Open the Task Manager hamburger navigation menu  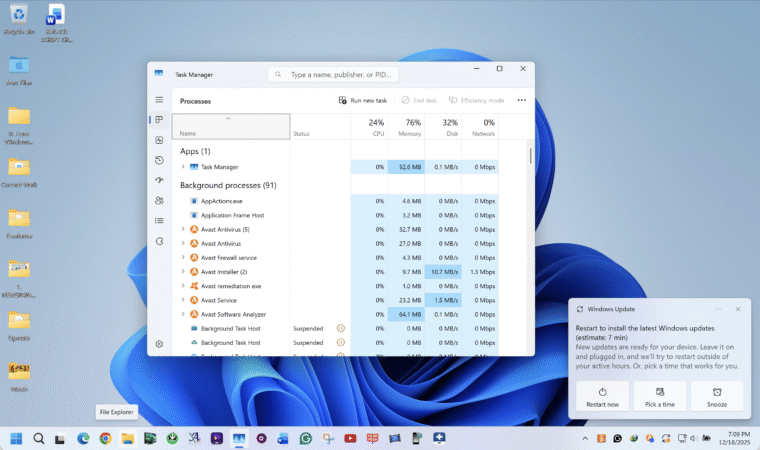click(159, 100)
